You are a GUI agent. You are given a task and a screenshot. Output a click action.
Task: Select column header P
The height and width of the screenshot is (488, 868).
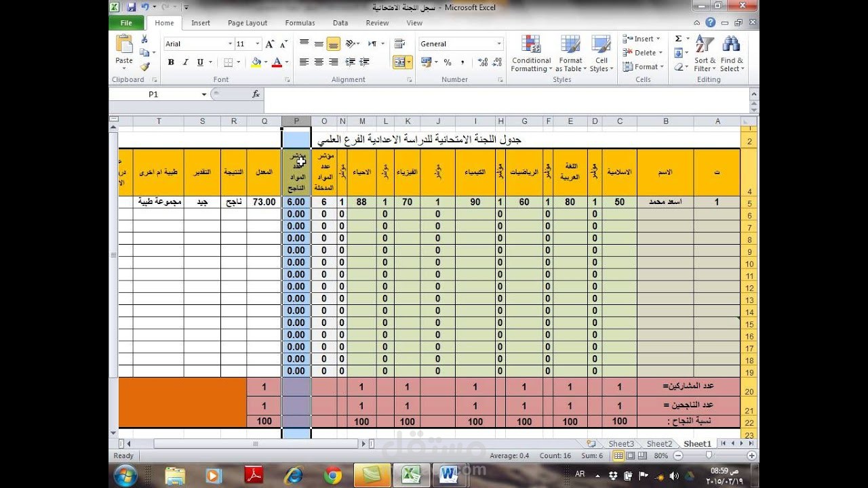click(296, 121)
